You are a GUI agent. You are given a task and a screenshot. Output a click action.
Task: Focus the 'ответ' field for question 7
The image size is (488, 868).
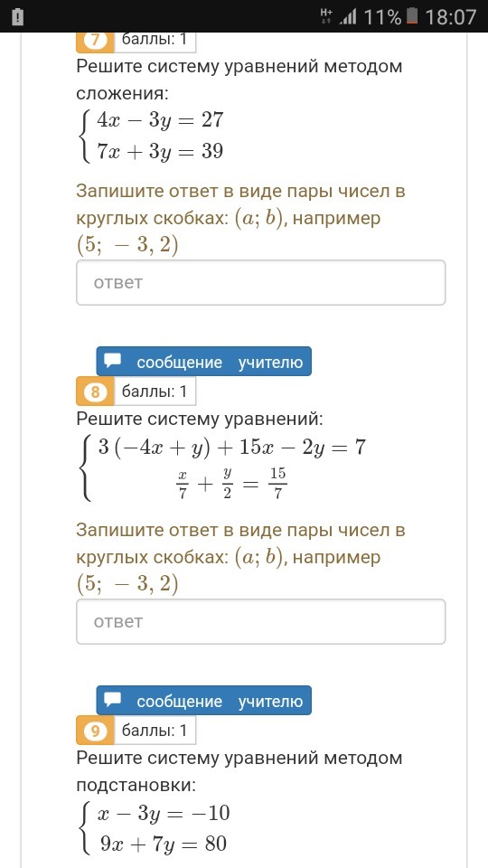(260, 282)
